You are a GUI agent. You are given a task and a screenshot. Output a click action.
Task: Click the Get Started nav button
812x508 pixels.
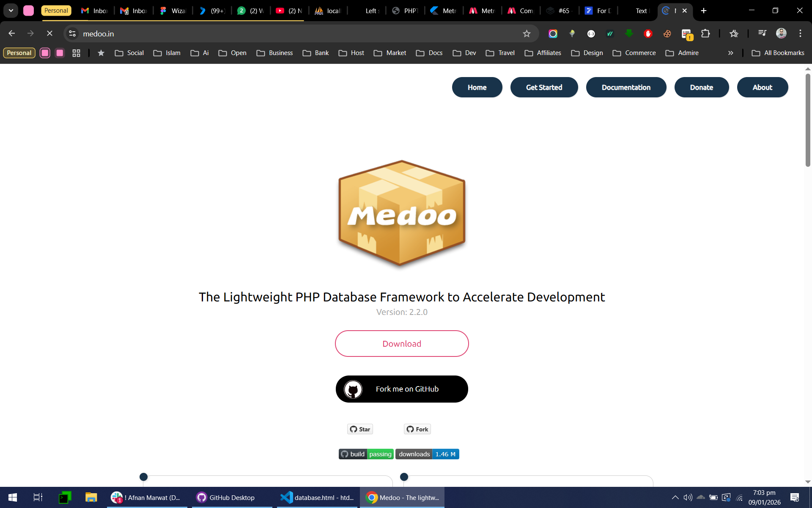click(x=544, y=87)
